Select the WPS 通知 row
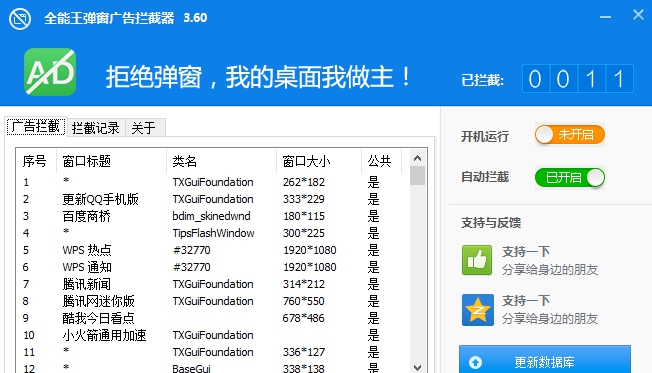 [212, 267]
